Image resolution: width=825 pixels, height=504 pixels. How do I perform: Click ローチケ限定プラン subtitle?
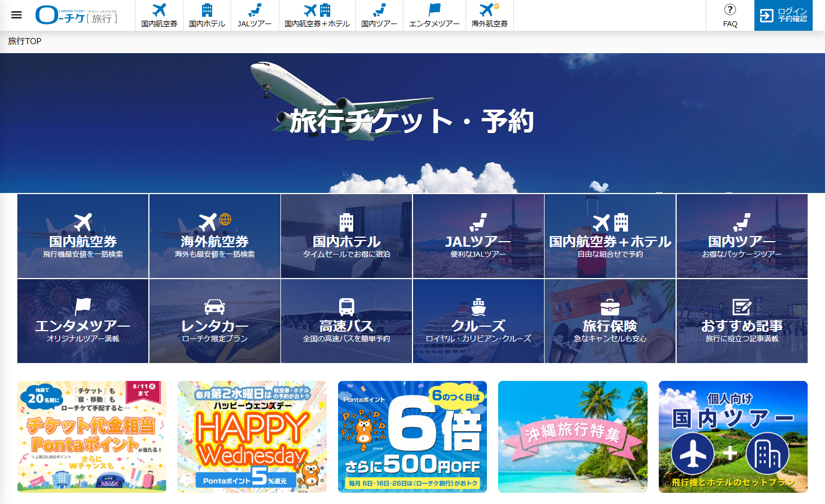point(215,339)
